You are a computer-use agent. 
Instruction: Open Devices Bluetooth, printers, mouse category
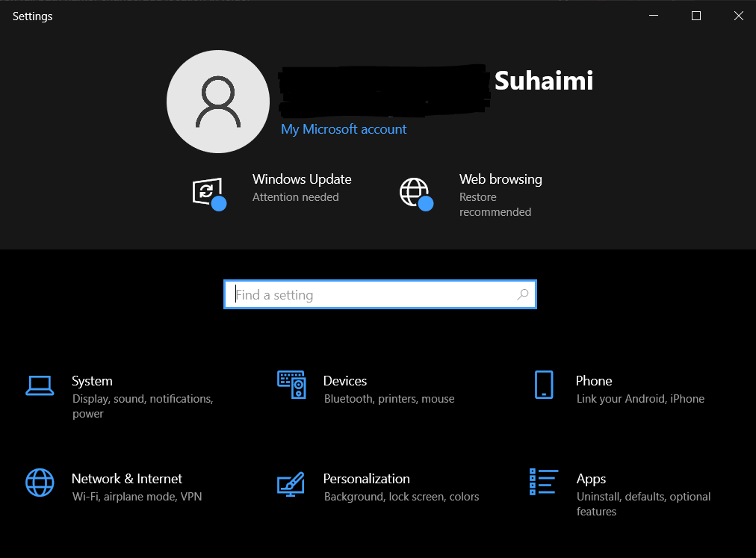(x=388, y=399)
